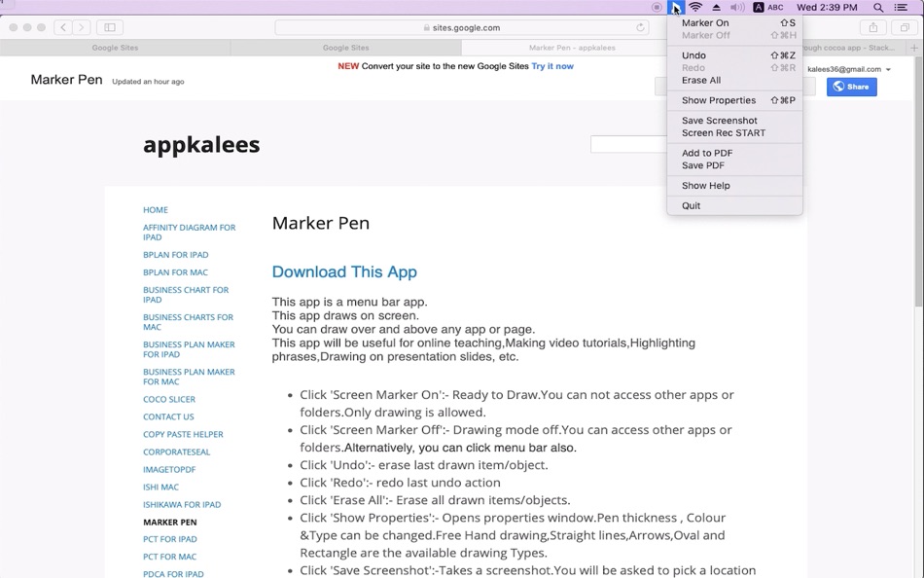Click the appkalees site title
The height and width of the screenshot is (578, 924).
pyautogui.click(x=201, y=144)
